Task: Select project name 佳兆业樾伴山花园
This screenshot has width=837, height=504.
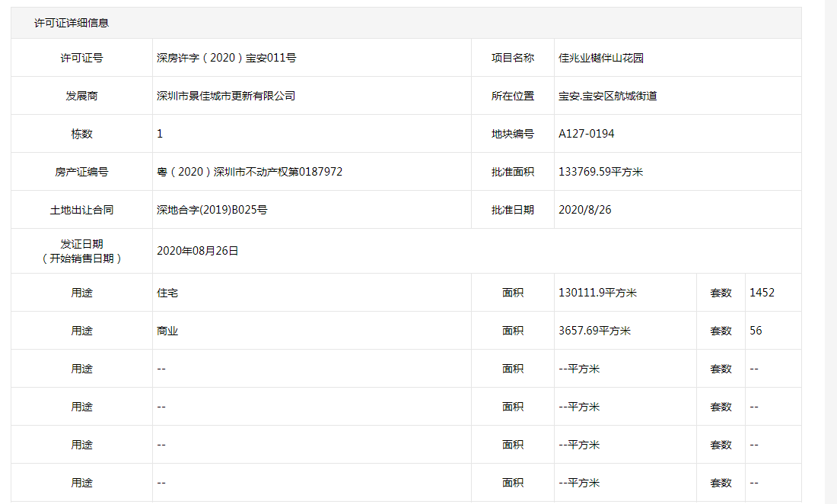Action: (x=601, y=58)
